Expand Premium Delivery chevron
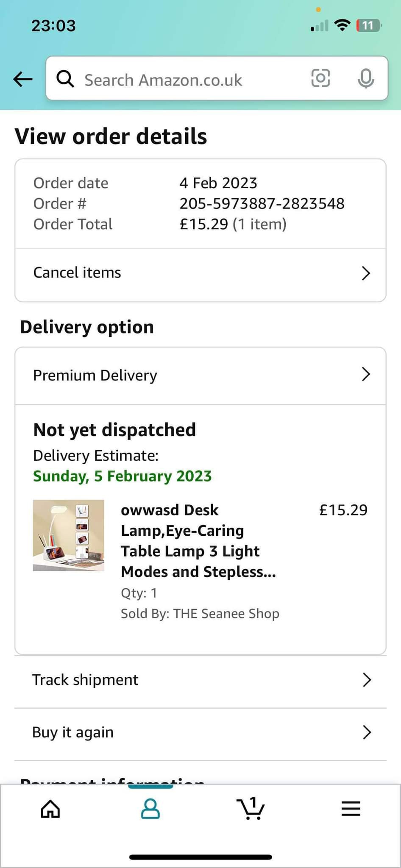 click(x=366, y=375)
